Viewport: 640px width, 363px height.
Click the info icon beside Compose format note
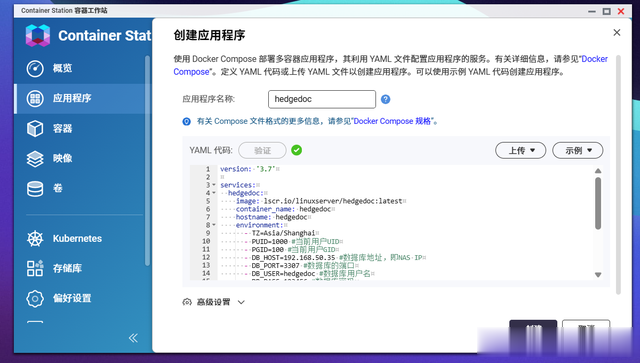pos(187,121)
